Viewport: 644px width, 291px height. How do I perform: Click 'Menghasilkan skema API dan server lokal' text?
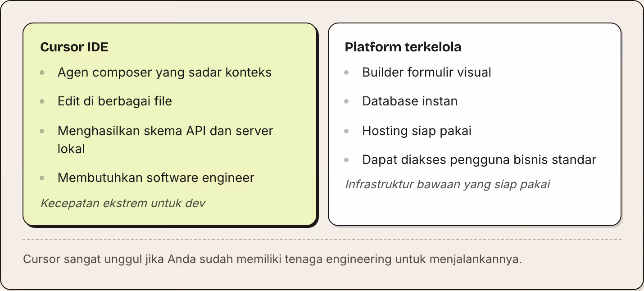click(165, 140)
